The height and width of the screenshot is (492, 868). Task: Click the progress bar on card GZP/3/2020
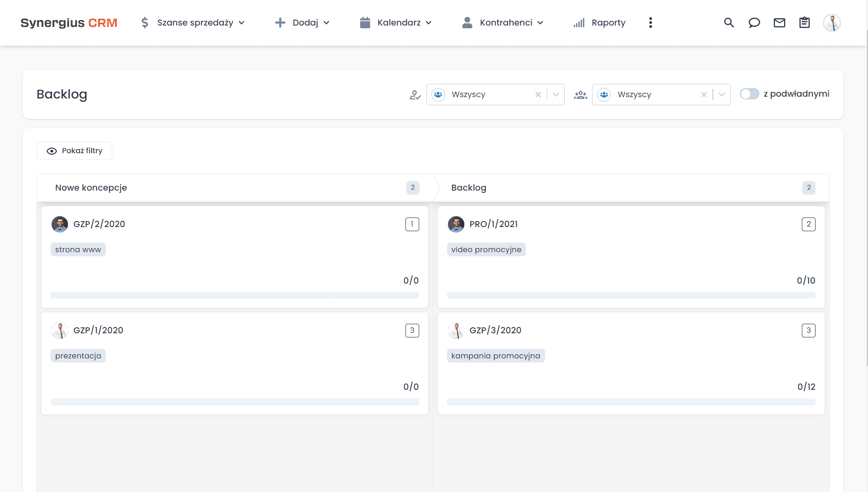[x=631, y=402]
